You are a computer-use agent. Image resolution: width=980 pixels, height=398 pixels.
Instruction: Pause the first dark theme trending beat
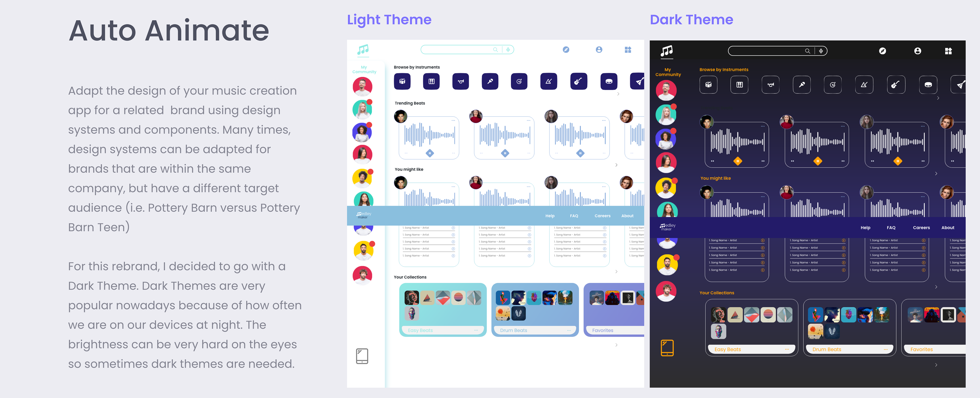(737, 161)
